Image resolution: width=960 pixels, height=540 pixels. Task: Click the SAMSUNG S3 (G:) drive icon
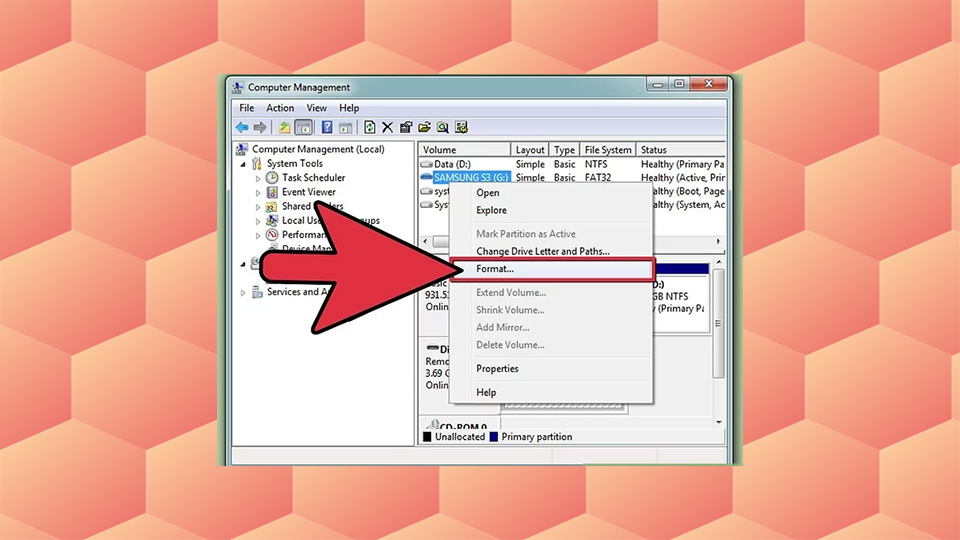tap(426, 178)
